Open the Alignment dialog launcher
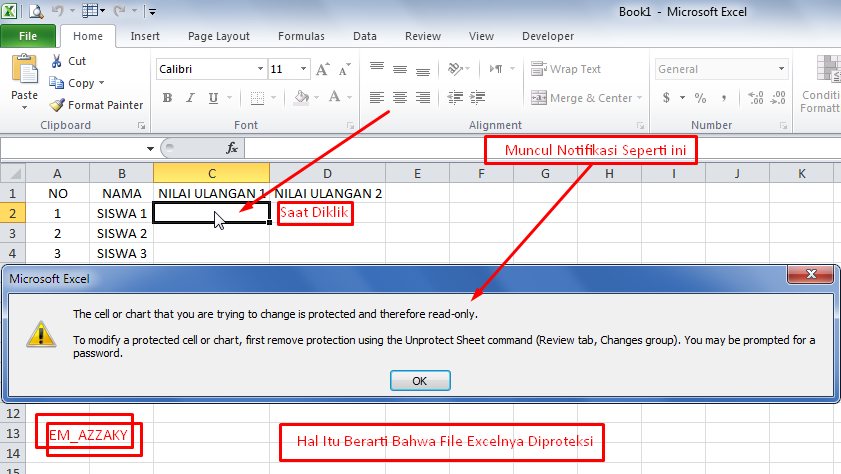Screen dimensions: 841x474 (x=640, y=125)
